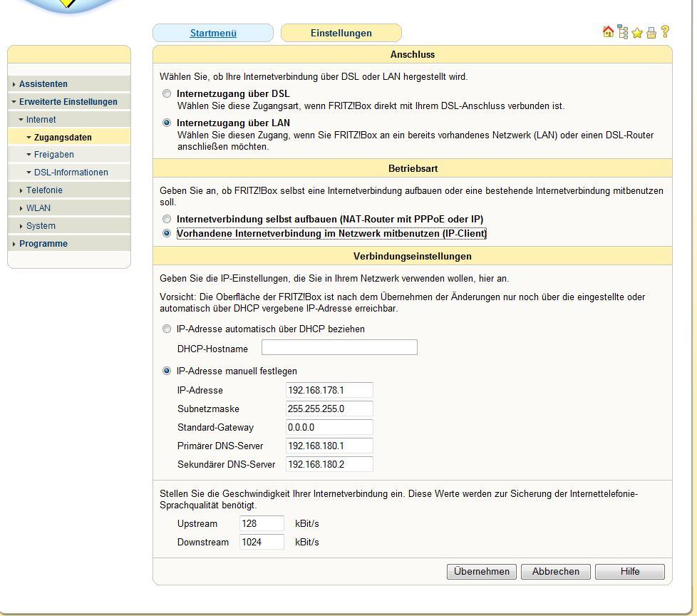Switch to Einstellungen tab

pos(341,33)
